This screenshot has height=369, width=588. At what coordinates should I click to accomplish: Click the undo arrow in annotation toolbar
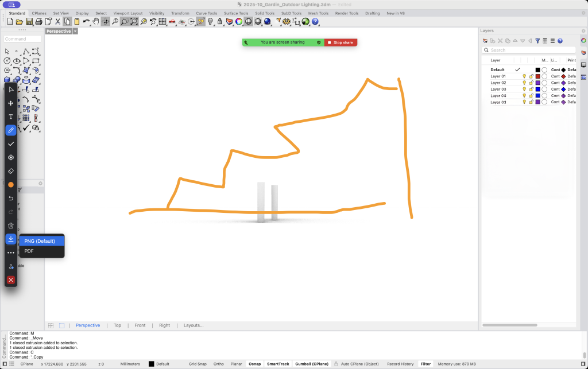10,199
